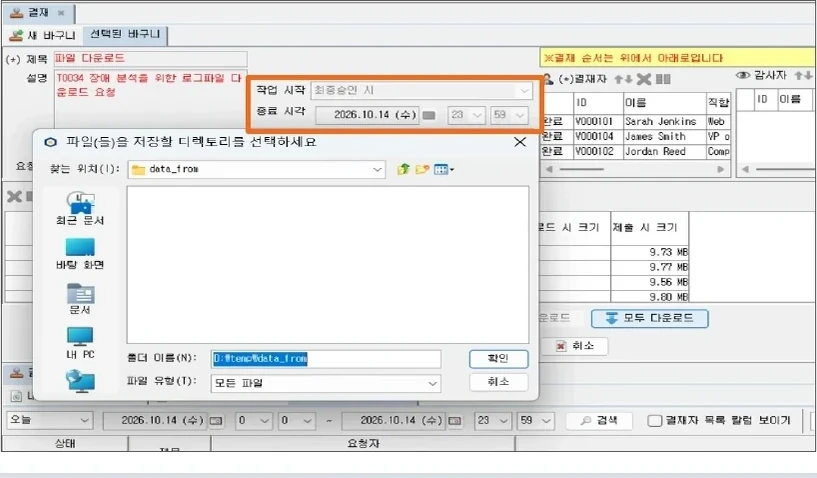
Task: Click the auditor table horizontal scrollbar
Action: (x=785, y=169)
